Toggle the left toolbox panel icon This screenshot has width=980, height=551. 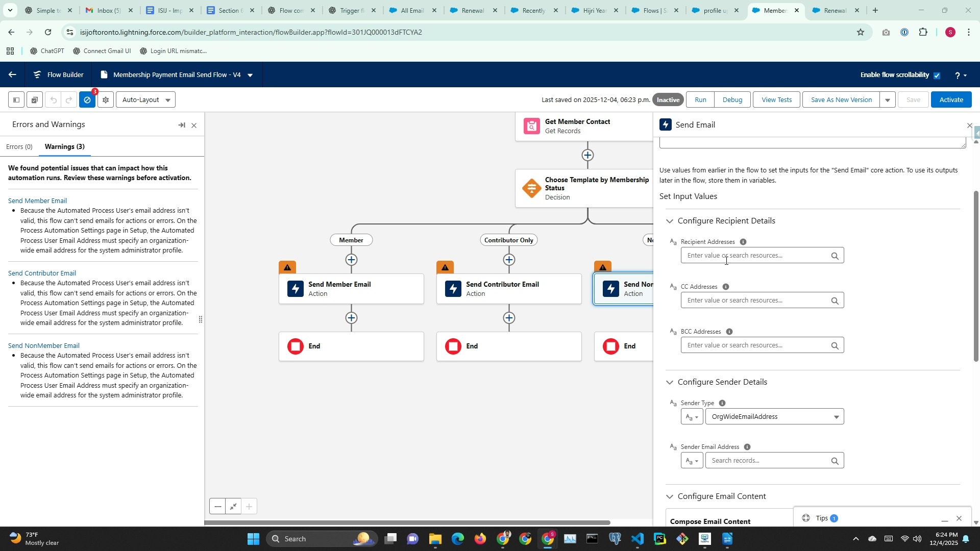(16, 100)
